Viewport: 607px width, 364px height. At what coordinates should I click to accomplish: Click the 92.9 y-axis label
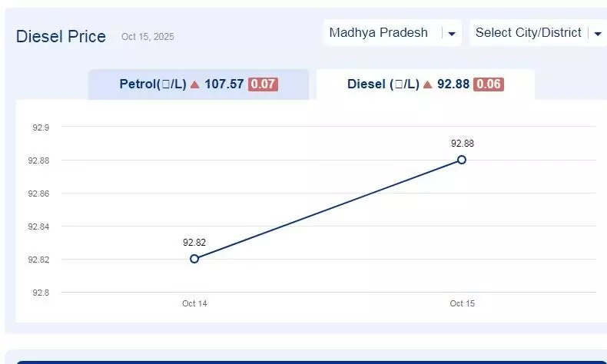click(41, 127)
